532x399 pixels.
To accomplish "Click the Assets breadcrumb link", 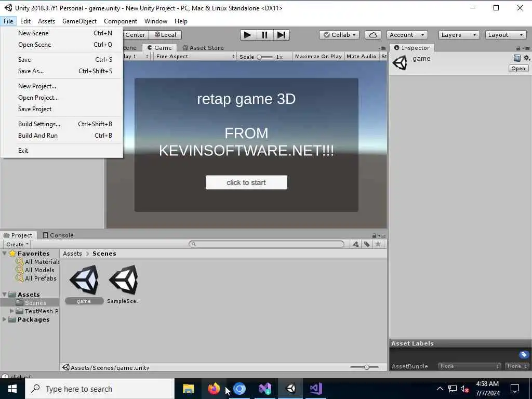I will (72, 254).
